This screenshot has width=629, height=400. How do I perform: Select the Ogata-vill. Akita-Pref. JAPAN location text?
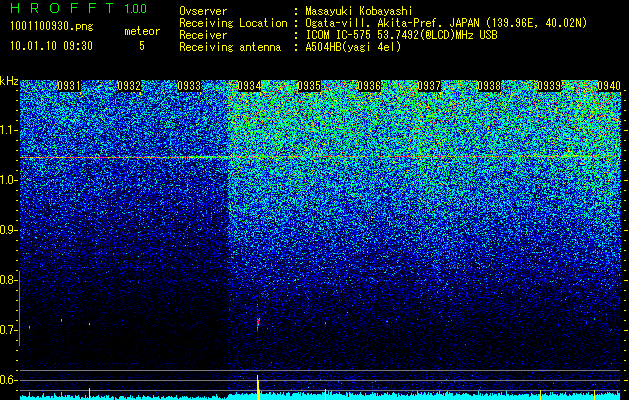(446, 23)
